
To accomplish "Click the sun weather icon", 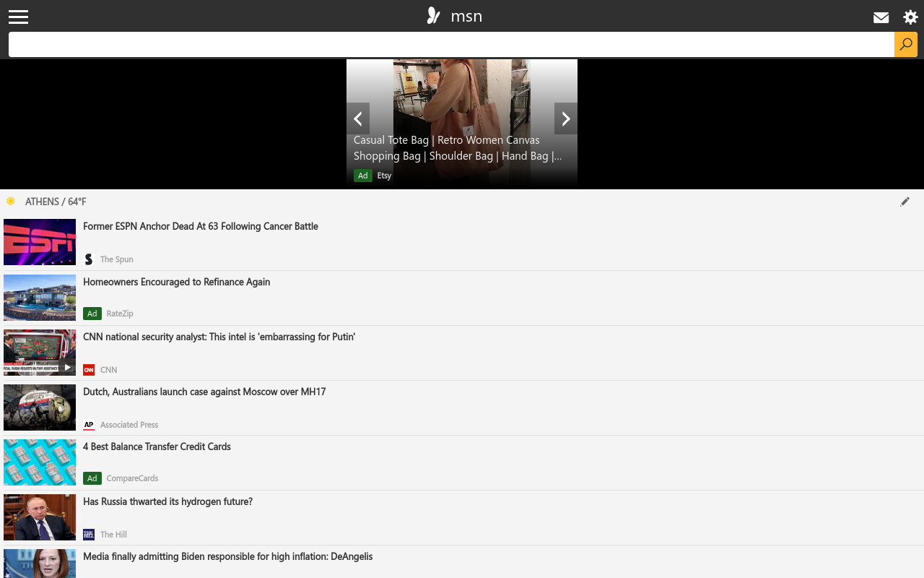I will click(11, 201).
